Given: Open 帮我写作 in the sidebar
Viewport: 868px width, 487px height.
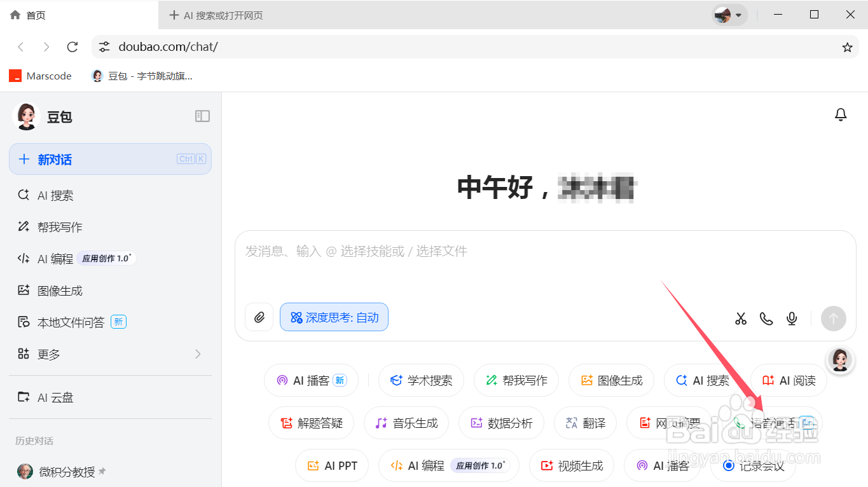Looking at the screenshot, I should pyautogui.click(x=110, y=227).
